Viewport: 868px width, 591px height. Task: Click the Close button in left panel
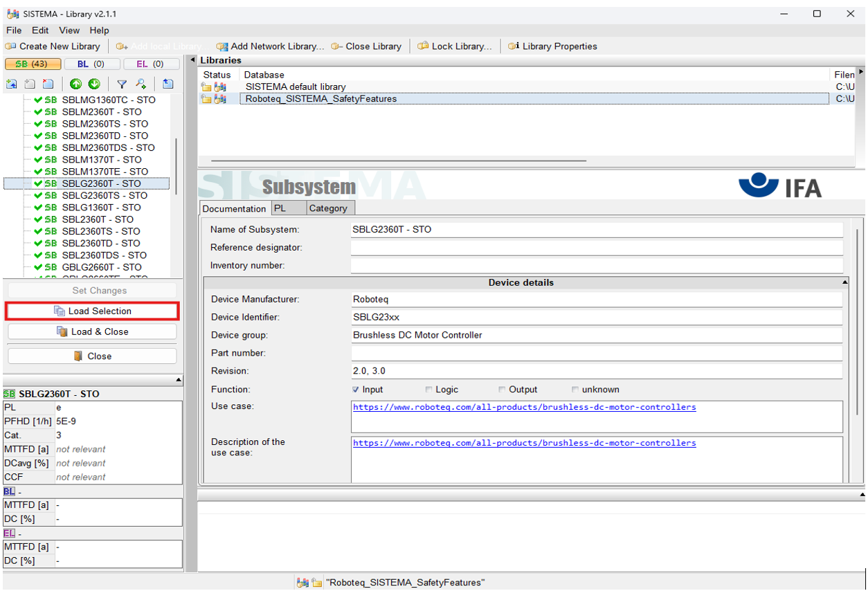[x=92, y=356]
